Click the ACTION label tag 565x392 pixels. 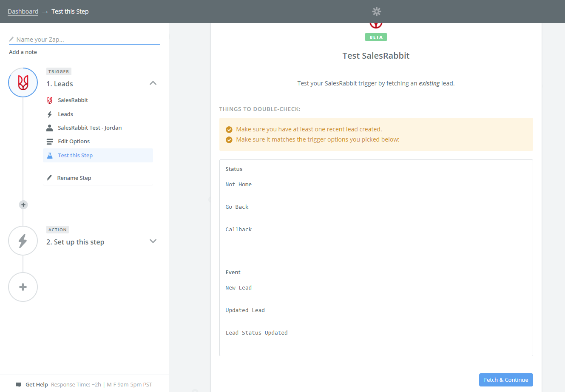[x=57, y=230]
